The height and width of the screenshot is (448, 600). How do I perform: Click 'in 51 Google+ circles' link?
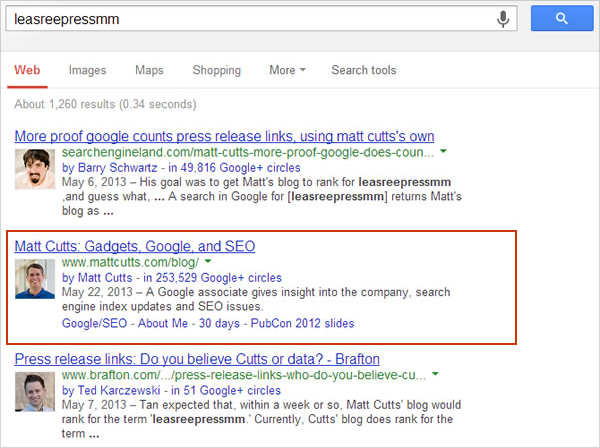226,390
